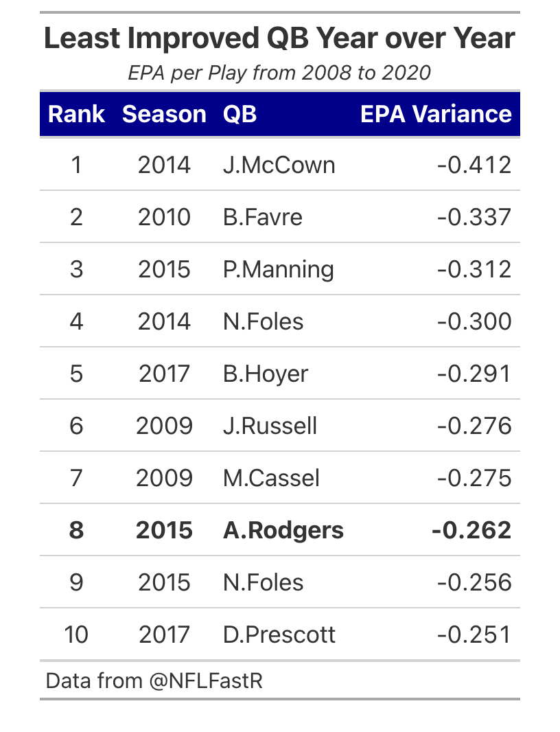
Task: Click the Rank column header
Action: tap(77, 114)
